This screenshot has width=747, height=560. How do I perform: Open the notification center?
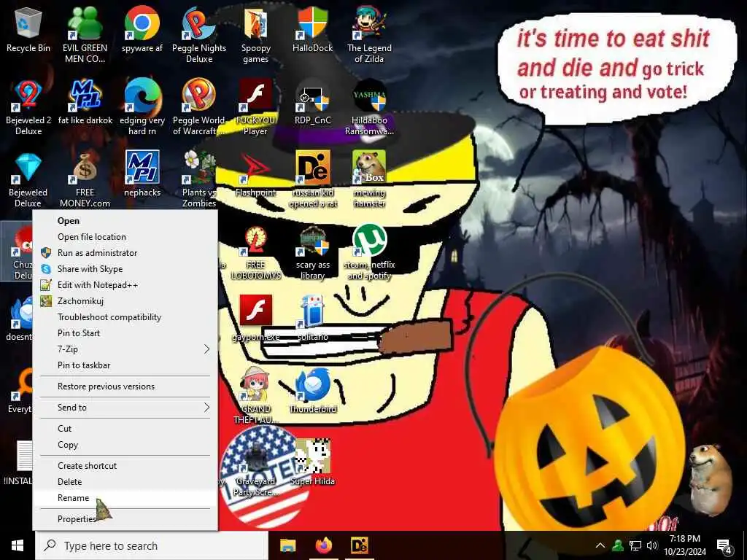pos(724,545)
